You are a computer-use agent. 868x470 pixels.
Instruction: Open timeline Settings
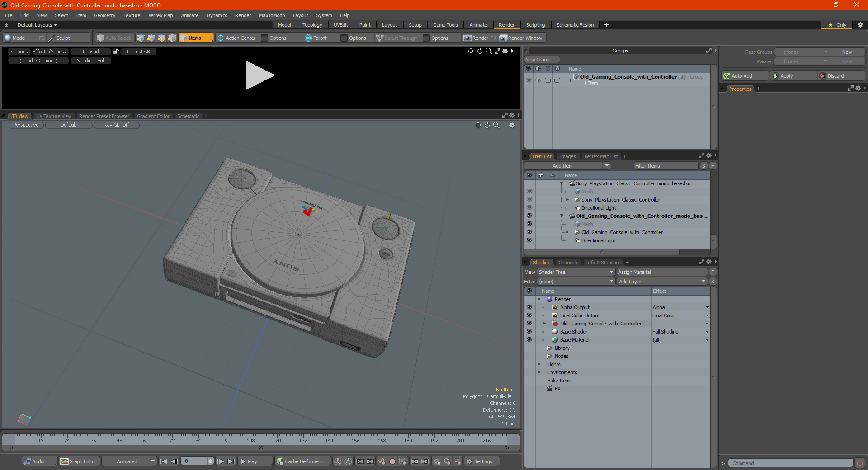tap(482, 461)
